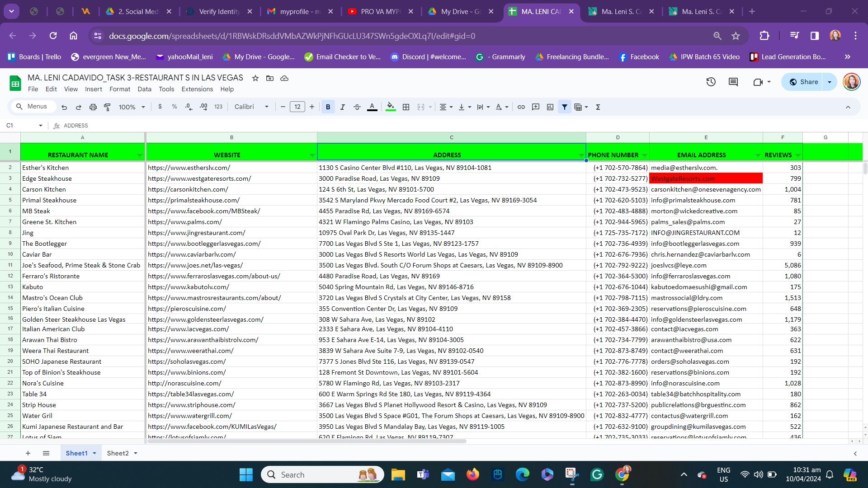Click the Share button
This screenshot has width=868, height=488.
[x=803, y=82]
